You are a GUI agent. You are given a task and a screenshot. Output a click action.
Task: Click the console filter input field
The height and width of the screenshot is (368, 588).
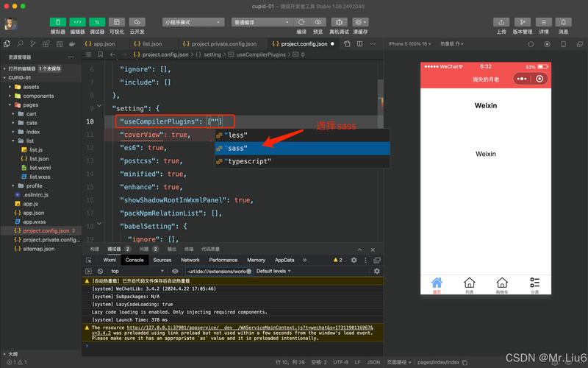pos(217,271)
